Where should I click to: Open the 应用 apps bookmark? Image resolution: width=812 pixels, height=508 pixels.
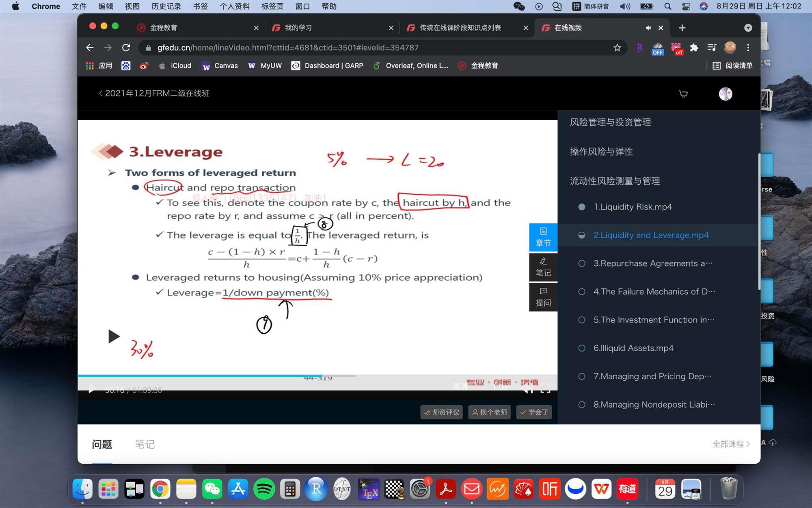[x=99, y=65]
